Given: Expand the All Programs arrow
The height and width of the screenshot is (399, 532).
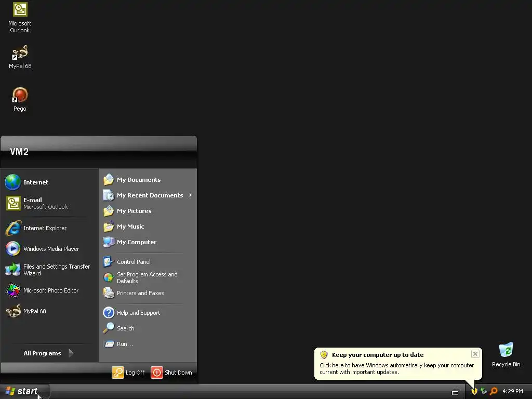Looking at the screenshot, I should pyautogui.click(x=71, y=353).
